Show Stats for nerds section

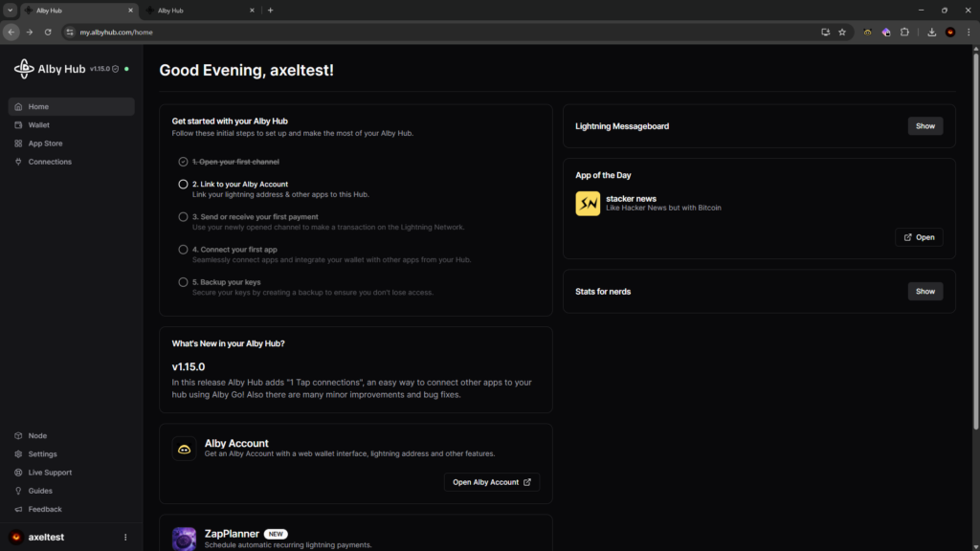924,291
